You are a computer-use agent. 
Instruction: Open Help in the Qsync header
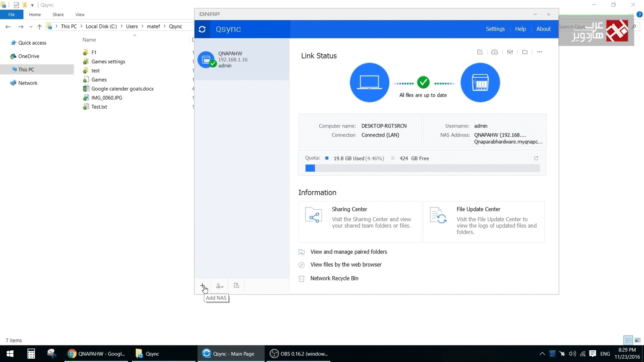520,29
